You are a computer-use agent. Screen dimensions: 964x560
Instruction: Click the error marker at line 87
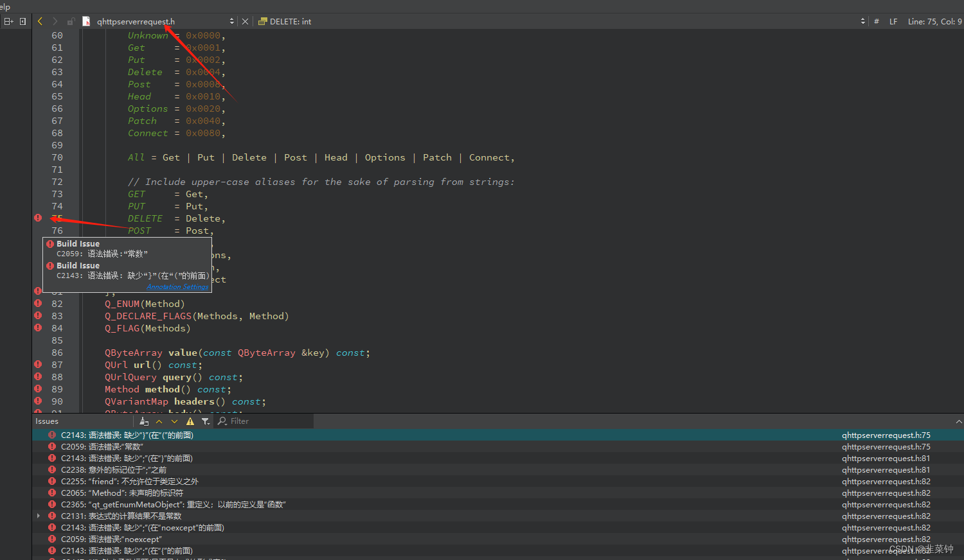click(x=38, y=364)
